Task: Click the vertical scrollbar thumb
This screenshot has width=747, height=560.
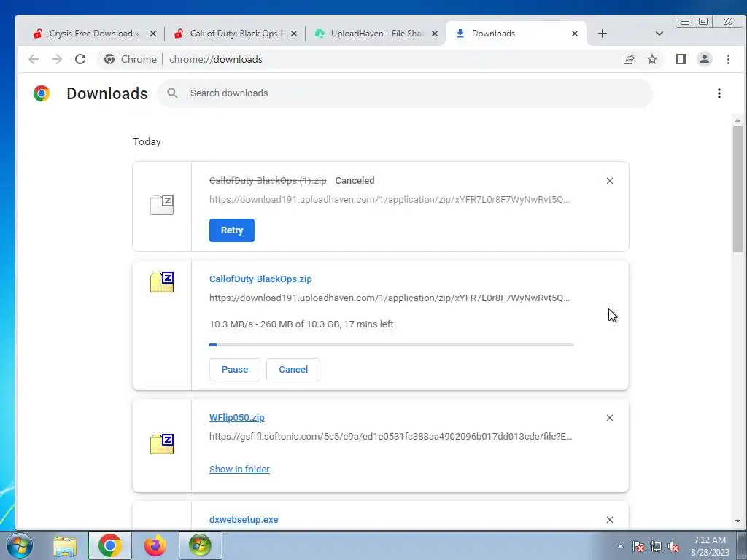Action: 738,190
